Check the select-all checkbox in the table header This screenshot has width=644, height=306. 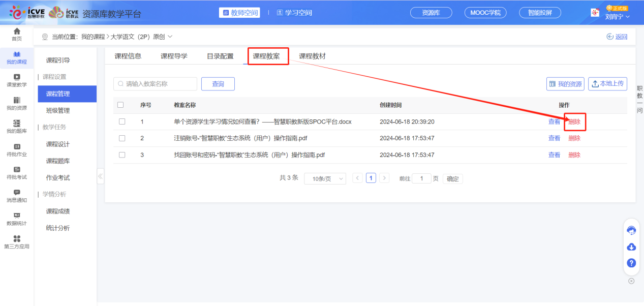click(122, 105)
